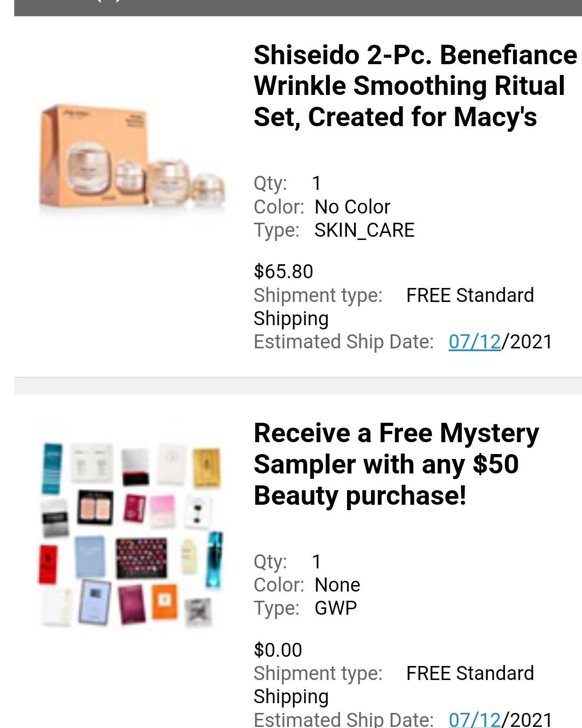
Task: Click the Qty value of the Mystery Sampler
Action: (x=317, y=562)
